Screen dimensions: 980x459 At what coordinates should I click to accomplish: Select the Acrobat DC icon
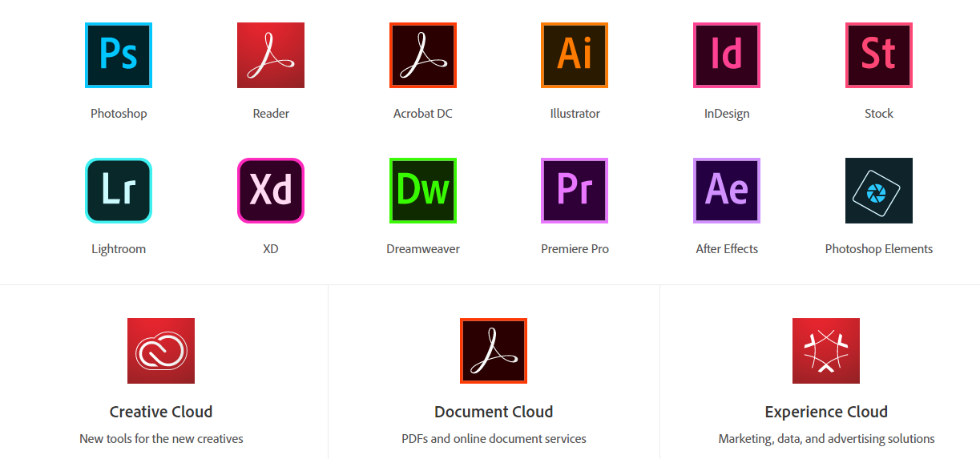tap(423, 55)
